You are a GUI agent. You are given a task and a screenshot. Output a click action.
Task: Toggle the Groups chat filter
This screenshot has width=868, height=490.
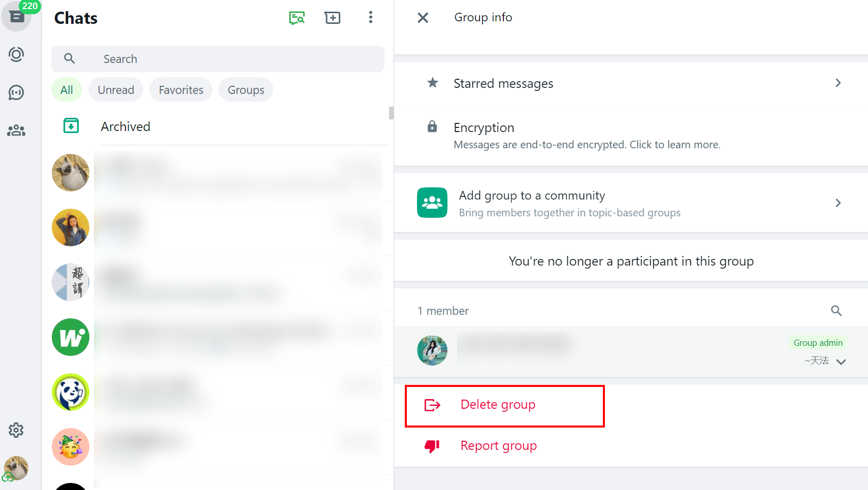[x=245, y=89]
